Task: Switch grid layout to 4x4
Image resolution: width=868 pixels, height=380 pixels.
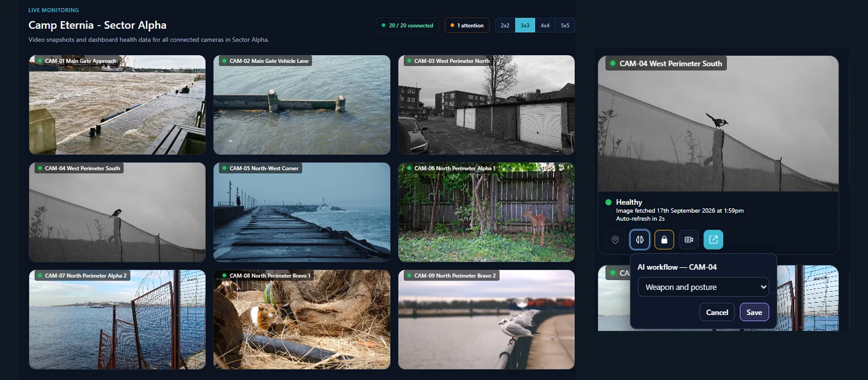Action: (545, 25)
